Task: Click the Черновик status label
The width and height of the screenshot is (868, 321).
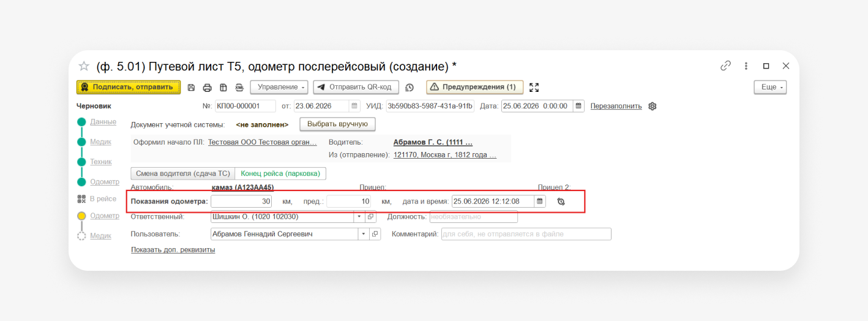Action: click(94, 106)
